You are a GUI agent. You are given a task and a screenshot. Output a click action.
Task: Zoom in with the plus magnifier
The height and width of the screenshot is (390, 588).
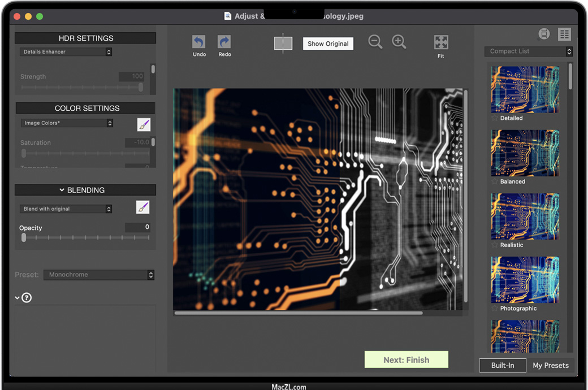(x=399, y=42)
